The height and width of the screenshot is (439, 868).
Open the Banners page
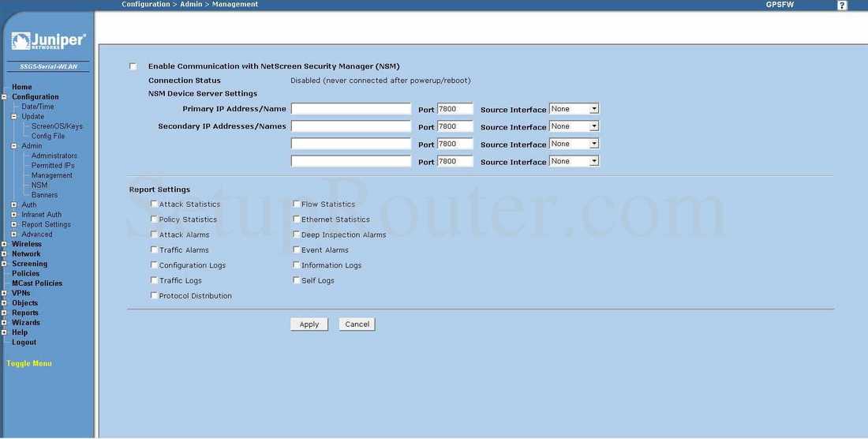coord(44,195)
